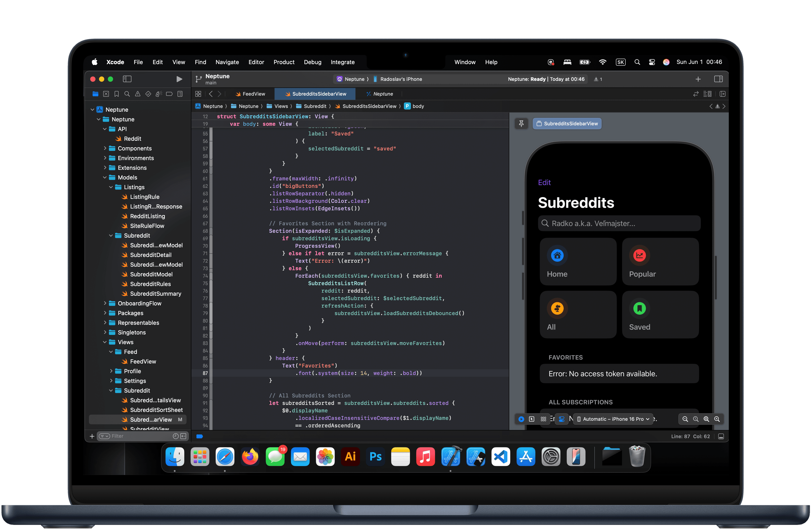The image size is (812, 530).
Task: Open the Issue navigator warning icon
Action: click(x=137, y=94)
